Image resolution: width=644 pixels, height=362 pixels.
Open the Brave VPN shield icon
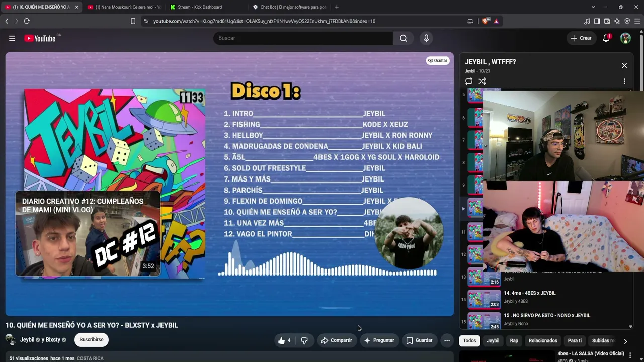click(x=627, y=21)
